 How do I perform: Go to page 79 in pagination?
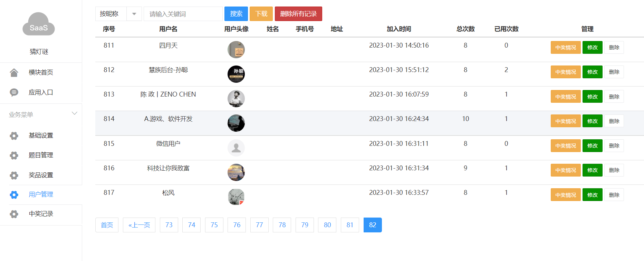tap(305, 225)
